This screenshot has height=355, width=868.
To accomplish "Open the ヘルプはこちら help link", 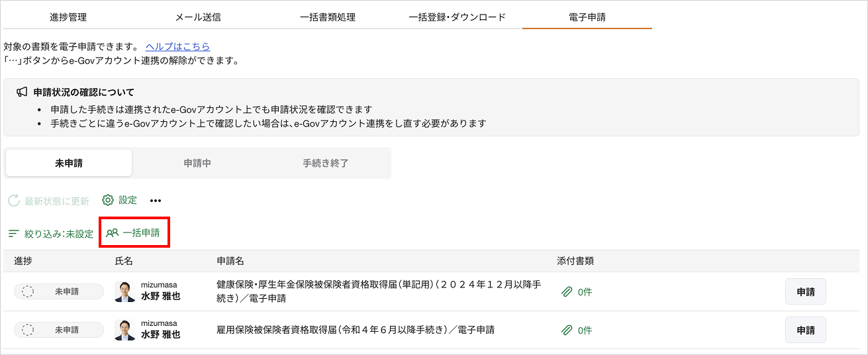I will click(177, 46).
